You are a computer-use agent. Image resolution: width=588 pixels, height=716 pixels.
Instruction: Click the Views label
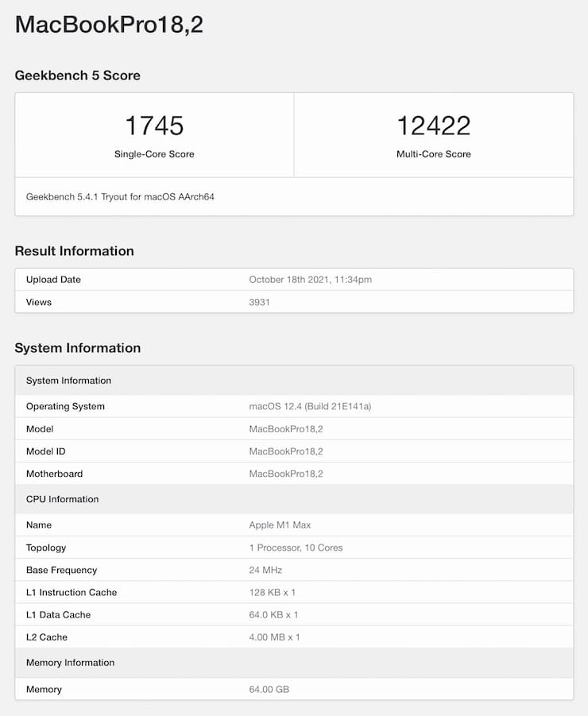(39, 302)
